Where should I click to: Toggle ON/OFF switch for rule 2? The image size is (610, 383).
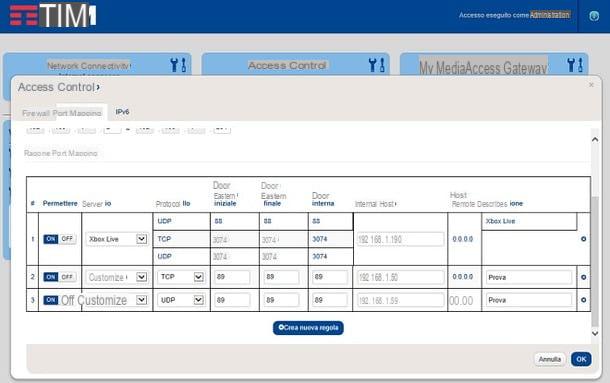[x=60, y=277]
